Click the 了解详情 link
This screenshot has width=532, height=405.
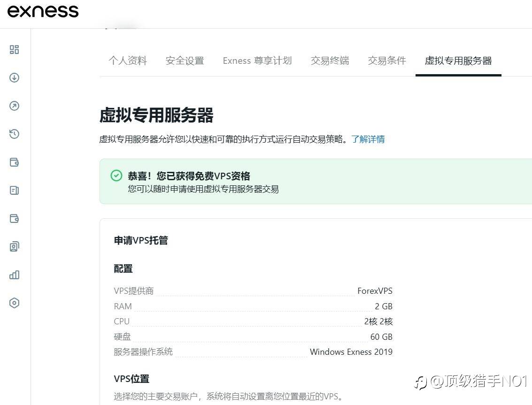[368, 139]
